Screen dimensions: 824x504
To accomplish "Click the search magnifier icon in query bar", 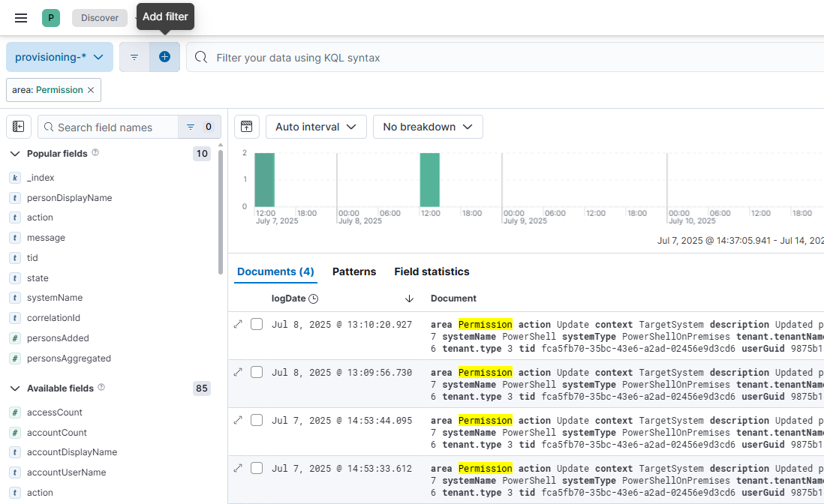I will [x=201, y=57].
